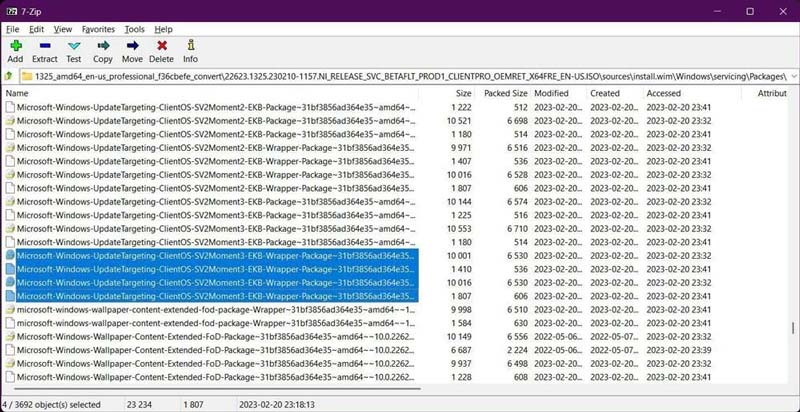
Task: Open the Info properties icon
Action: 190,51
